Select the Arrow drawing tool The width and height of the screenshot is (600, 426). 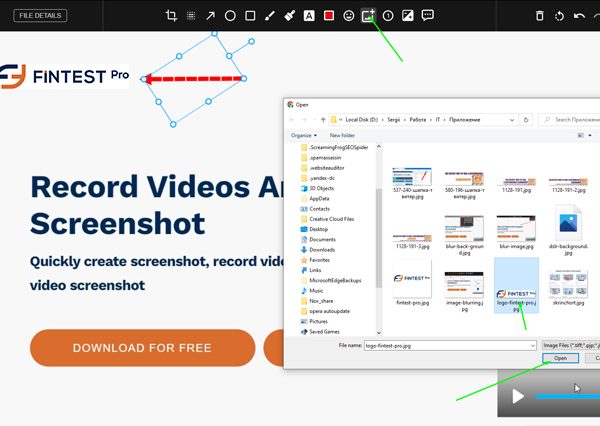tap(210, 16)
